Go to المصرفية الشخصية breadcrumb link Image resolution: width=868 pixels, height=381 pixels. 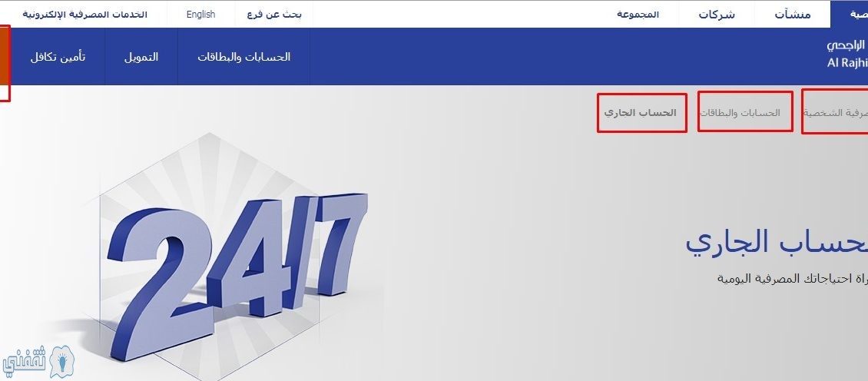point(836,112)
